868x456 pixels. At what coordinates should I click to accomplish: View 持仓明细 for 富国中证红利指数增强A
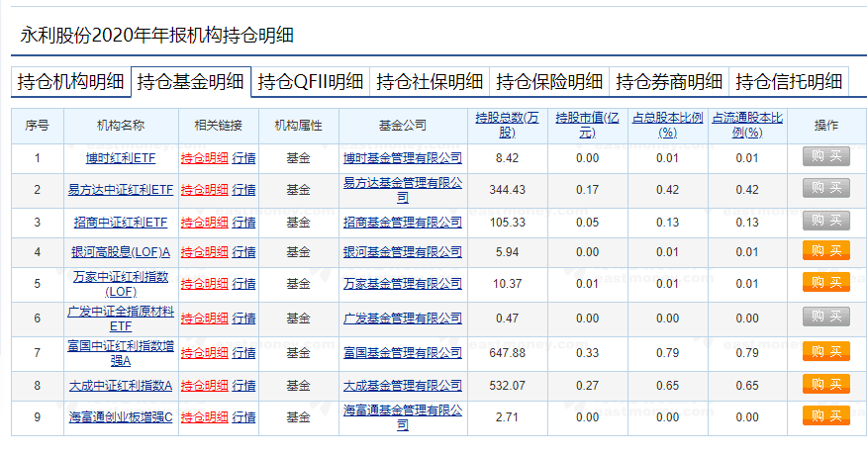(x=204, y=353)
